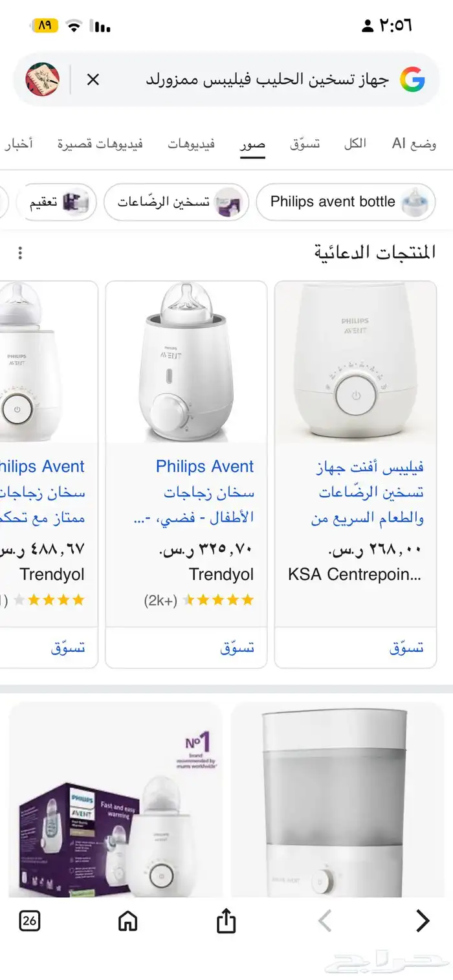Clear the search query with X
Viewport: 453px width, 980px height.
click(93, 80)
